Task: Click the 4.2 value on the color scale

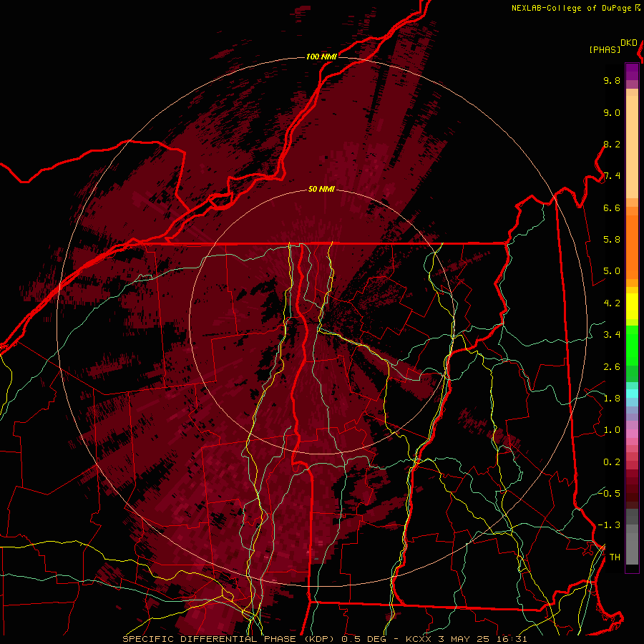Action: [612, 303]
